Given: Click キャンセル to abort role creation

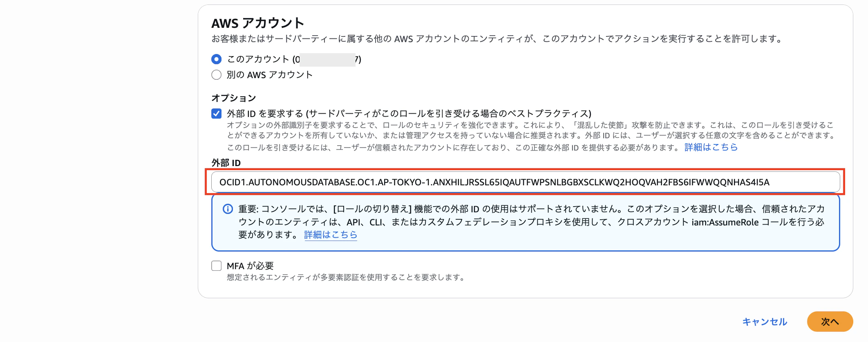Looking at the screenshot, I should [764, 322].
